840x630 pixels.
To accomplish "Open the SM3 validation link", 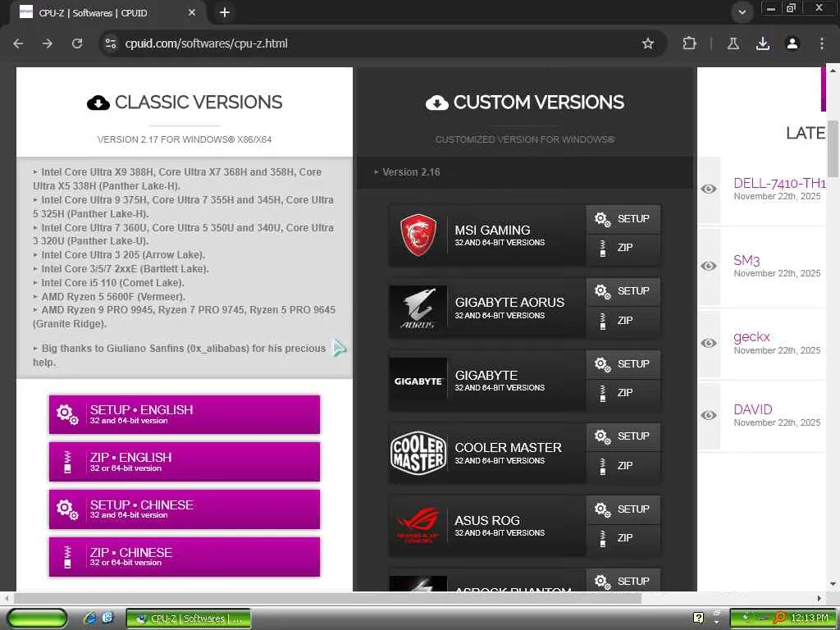I will coord(746,260).
